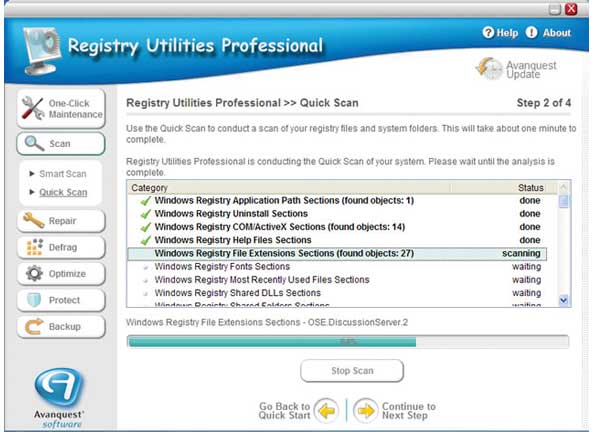
Task: Click the OSE.DiscussionServer.2 status line
Action: tap(267, 322)
